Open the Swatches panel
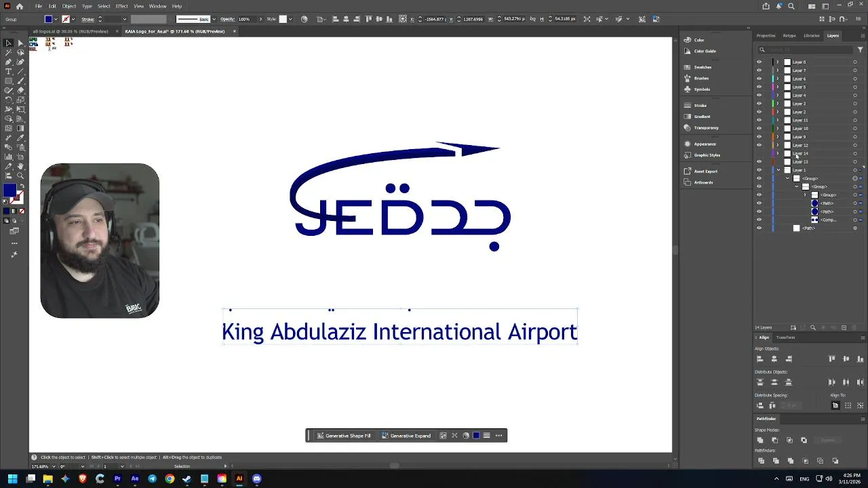Screen dimensions: 868x488 coord(703,67)
